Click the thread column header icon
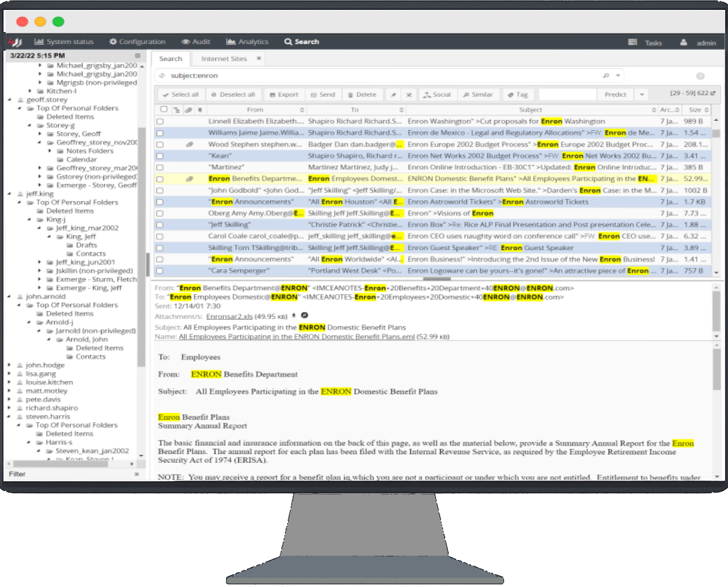 coord(176,110)
